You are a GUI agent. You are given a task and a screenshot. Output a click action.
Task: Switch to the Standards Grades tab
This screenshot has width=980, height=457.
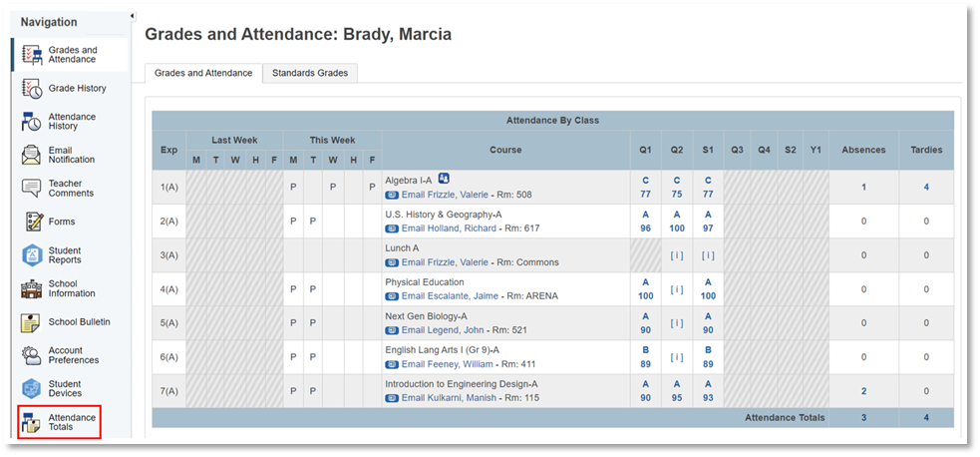(310, 73)
